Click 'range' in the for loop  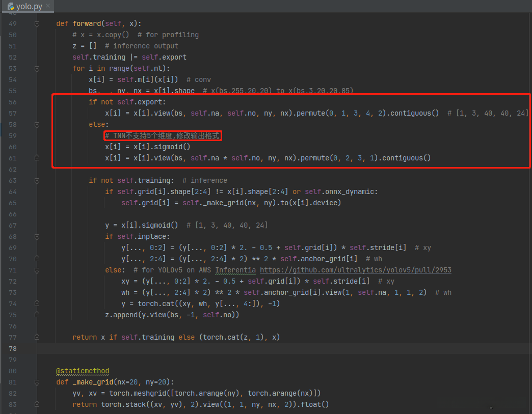(119, 69)
